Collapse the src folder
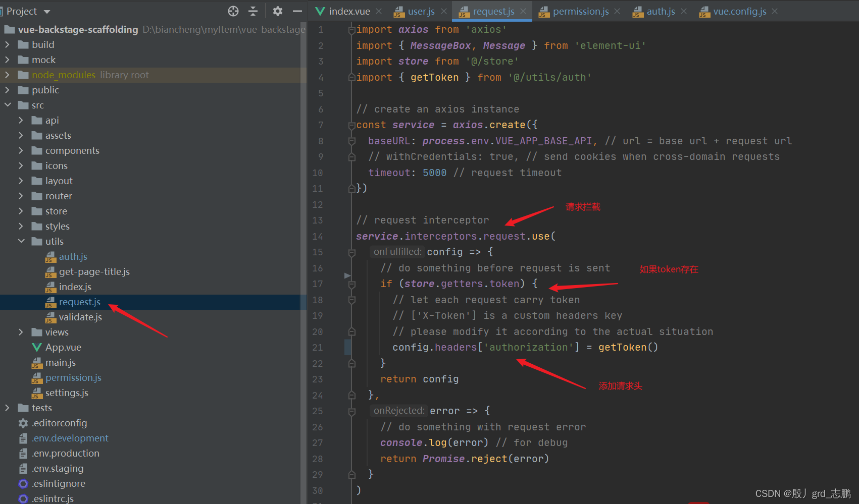The height and width of the screenshot is (504, 859). (x=7, y=105)
